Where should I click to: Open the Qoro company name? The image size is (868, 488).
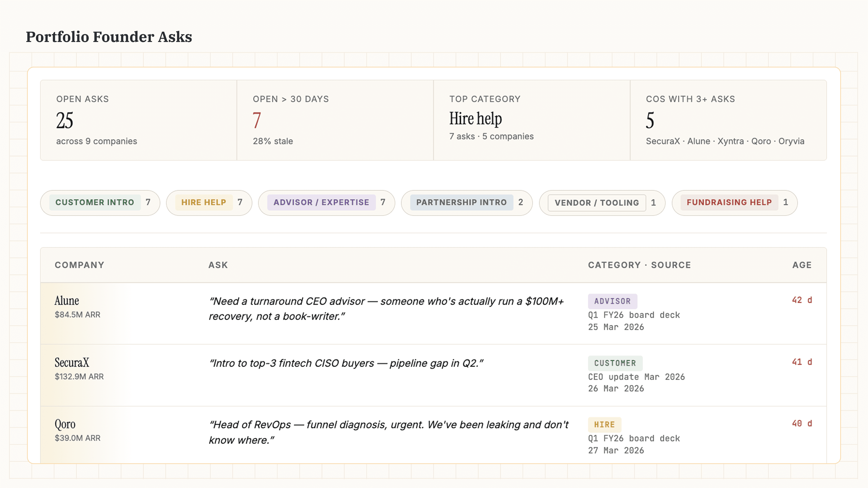pyautogui.click(x=65, y=424)
